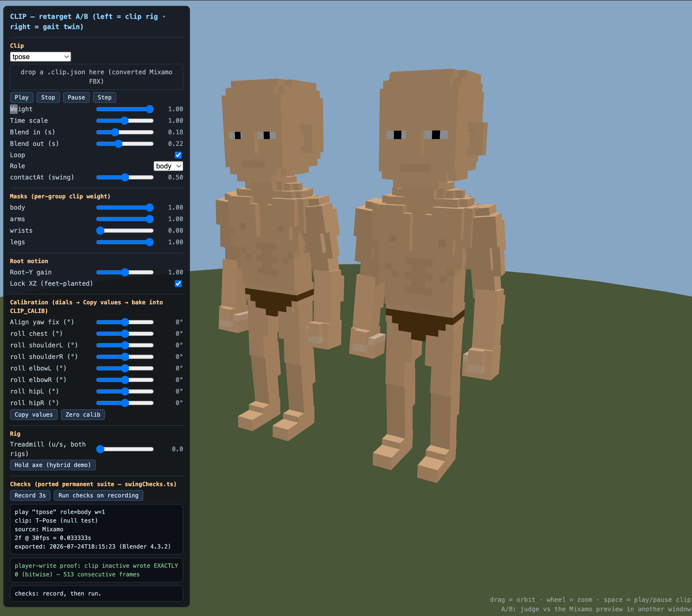The height and width of the screenshot is (616, 692).
Task: Adjust the Treadmill speed slider
Action: (125, 449)
